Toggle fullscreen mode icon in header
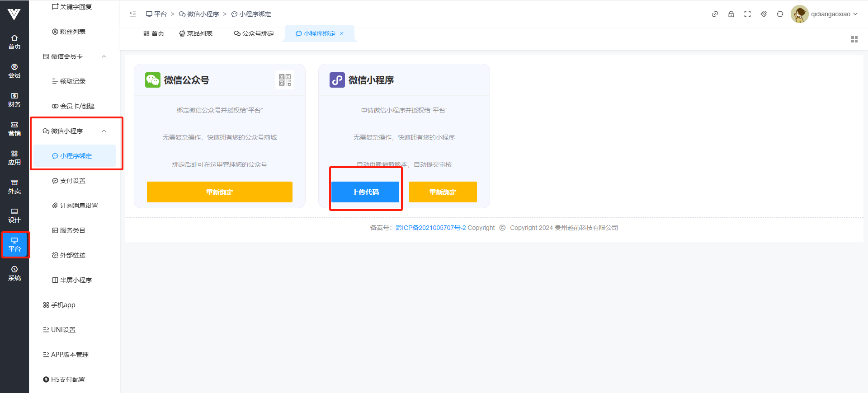Viewport: 868px width, 393px height. pos(747,14)
